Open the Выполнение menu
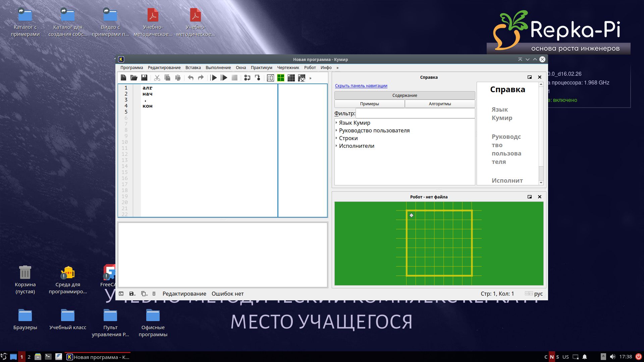644x362 pixels. coord(218,68)
